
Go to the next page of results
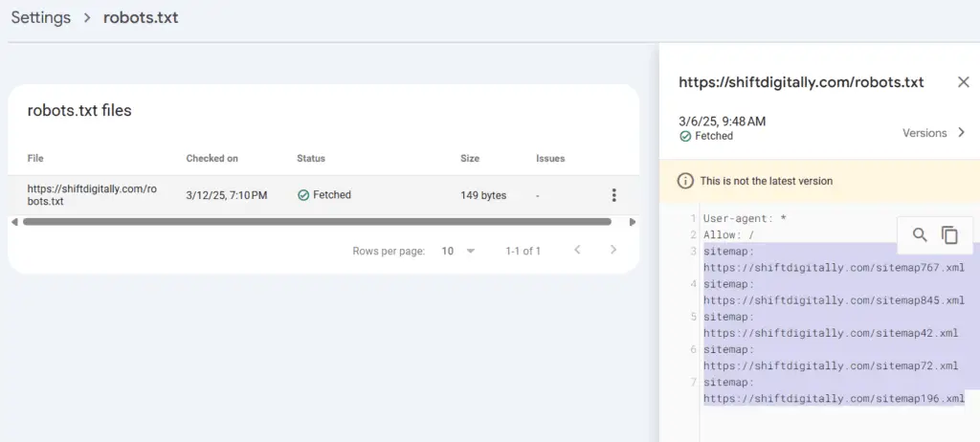[x=613, y=250]
